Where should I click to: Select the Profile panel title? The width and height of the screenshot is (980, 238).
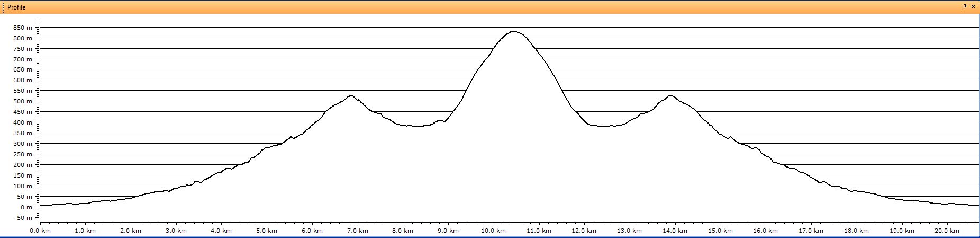click(16, 7)
